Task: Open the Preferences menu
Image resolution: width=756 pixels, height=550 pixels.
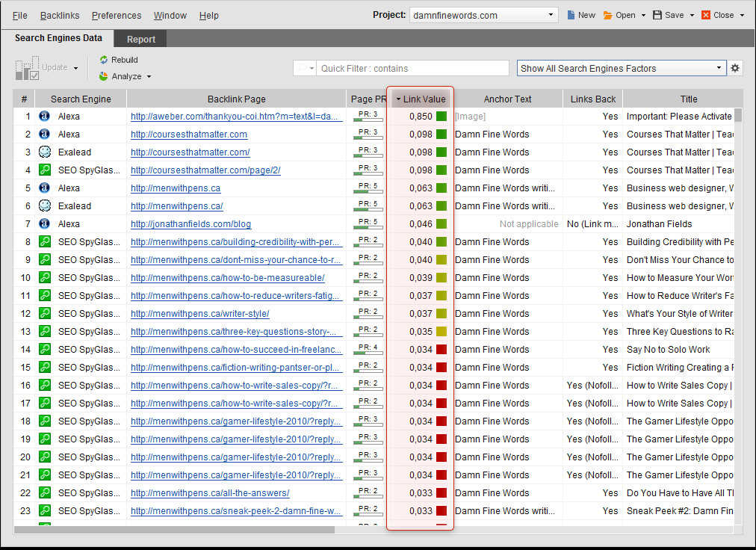Action: point(117,16)
